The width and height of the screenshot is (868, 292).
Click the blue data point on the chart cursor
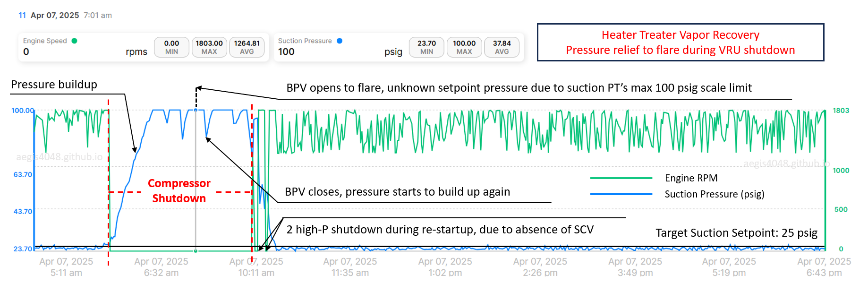[x=196, y=110]
